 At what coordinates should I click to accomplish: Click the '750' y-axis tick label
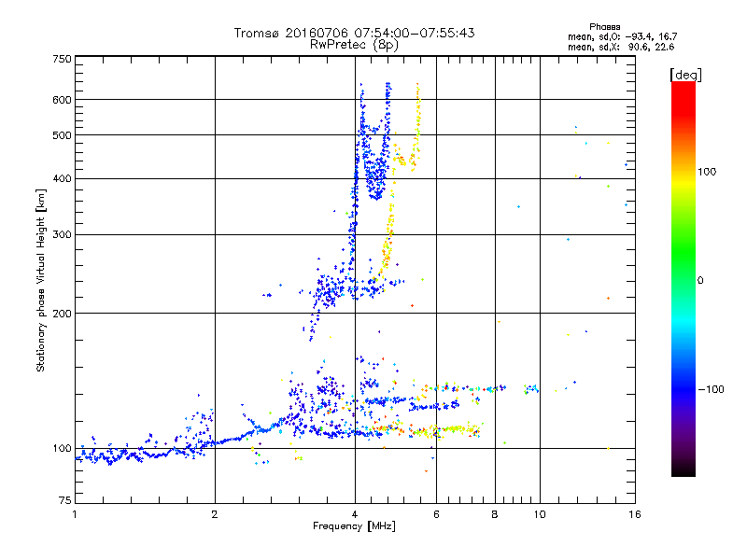coord(62,59)
